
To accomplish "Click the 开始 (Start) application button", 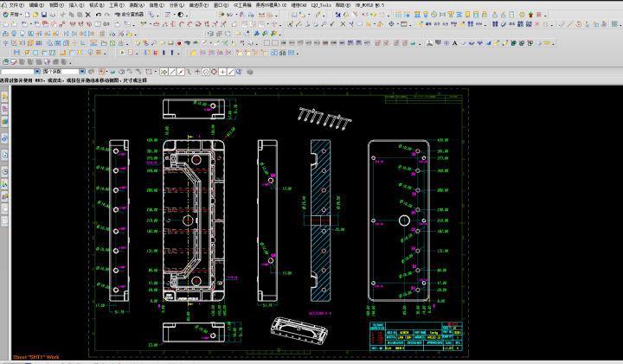I will (11, 15).
